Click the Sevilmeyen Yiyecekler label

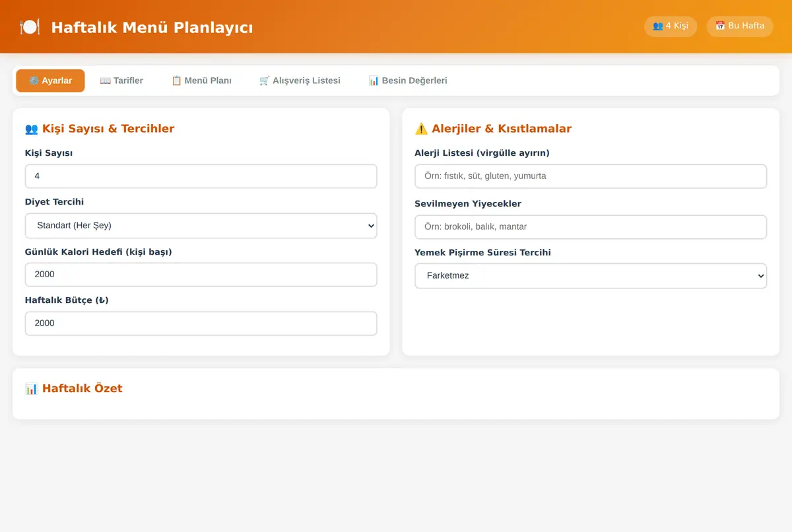pyautogui.click(x=468, y=204)
